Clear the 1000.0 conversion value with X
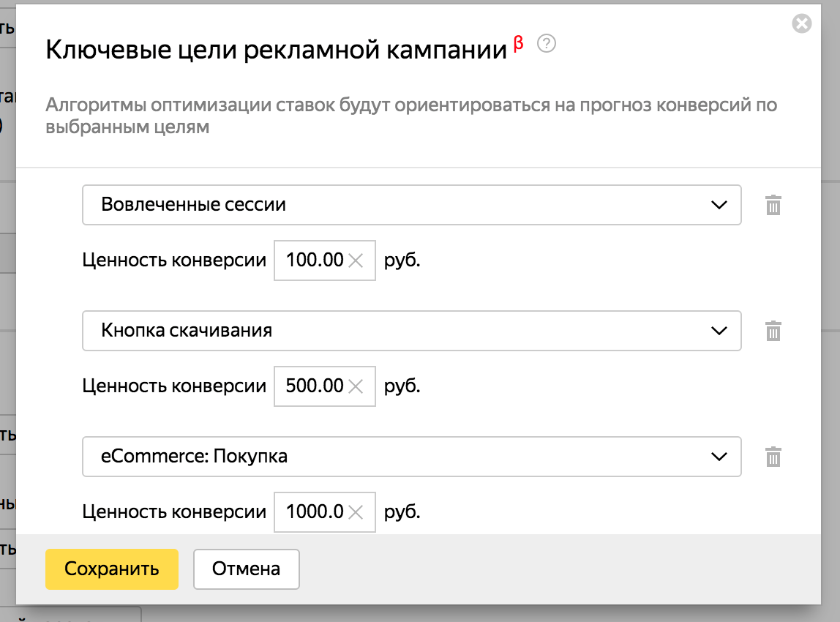Viewport: 840px width, 622px height. point(356,512)
